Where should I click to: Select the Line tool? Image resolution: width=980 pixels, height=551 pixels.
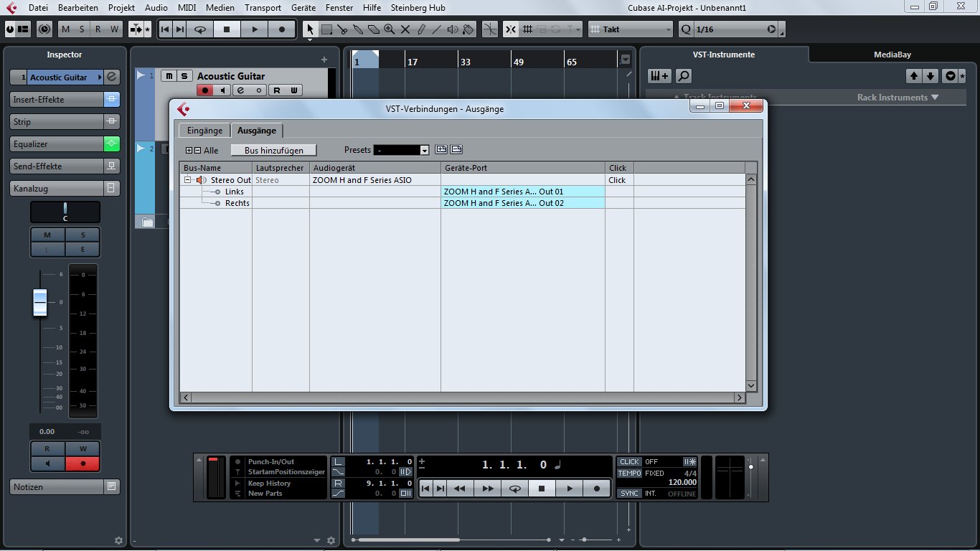pyautogui.click(x=437, y=29)
